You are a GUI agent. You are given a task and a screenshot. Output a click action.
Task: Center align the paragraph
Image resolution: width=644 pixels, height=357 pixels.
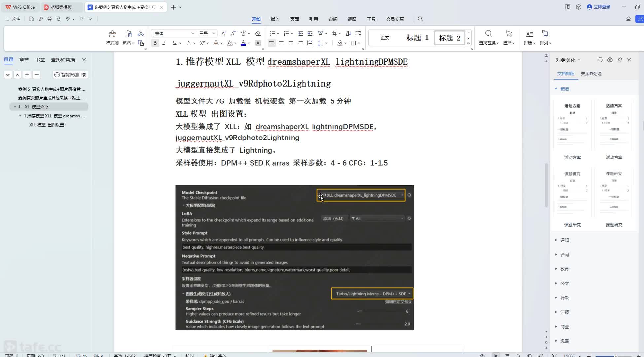[281, 43]
